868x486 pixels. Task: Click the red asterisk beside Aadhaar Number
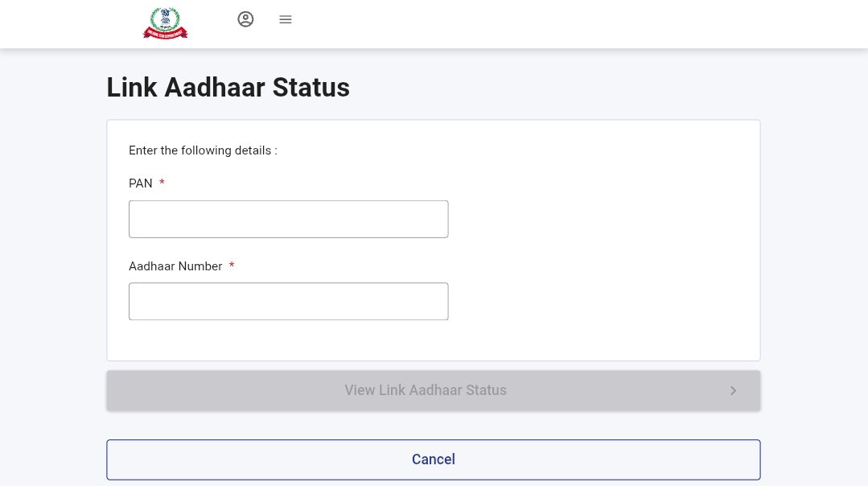[x=232, y=266]
